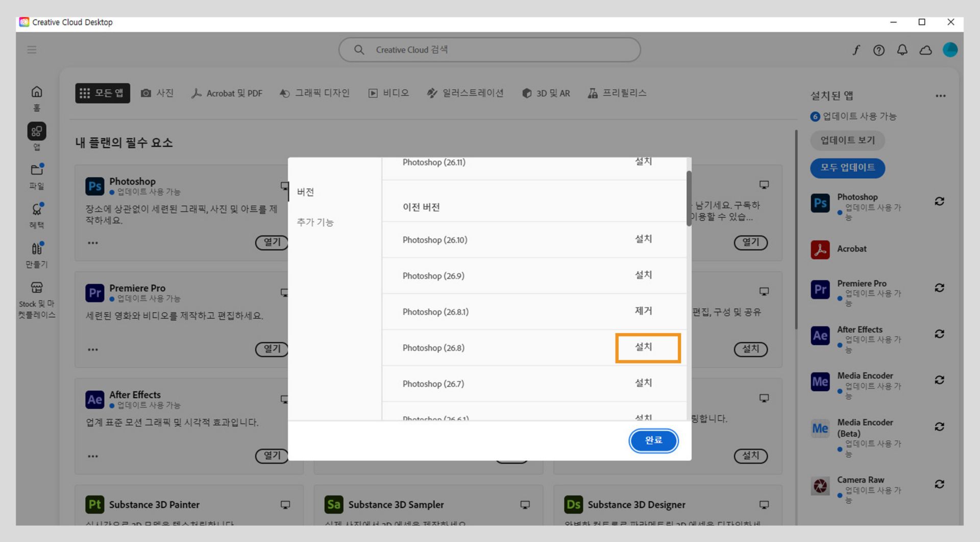
Task: Click desktop icon on Substance 3D Designer card
Action: click(764, 505)
